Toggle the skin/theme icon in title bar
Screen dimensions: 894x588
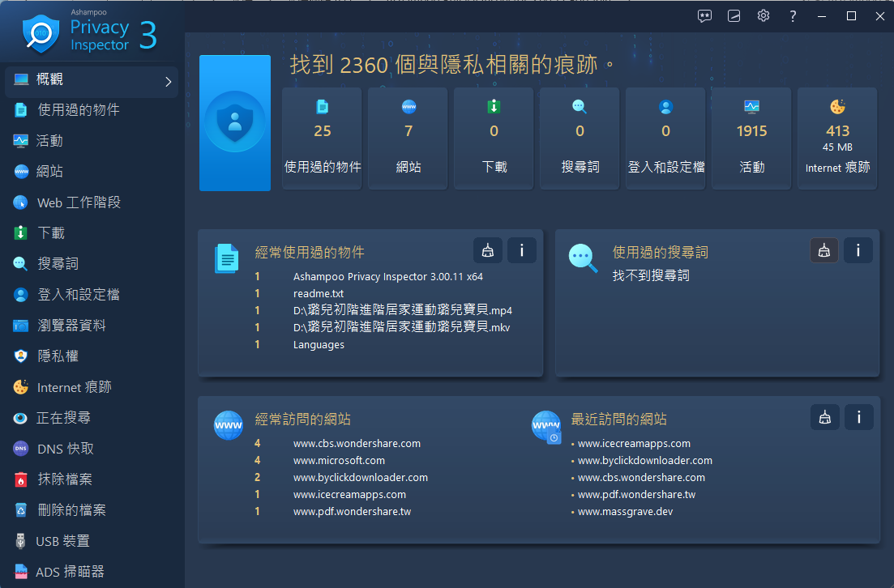pyautogui.click(x=734, y=16)
